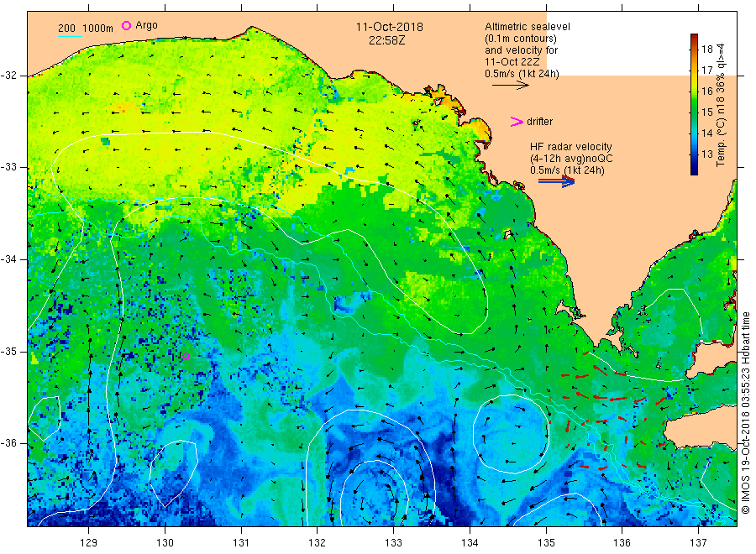Click the '200 1000m' depth contour label
The width and height of the screenshot is (756, 554).
86,28
